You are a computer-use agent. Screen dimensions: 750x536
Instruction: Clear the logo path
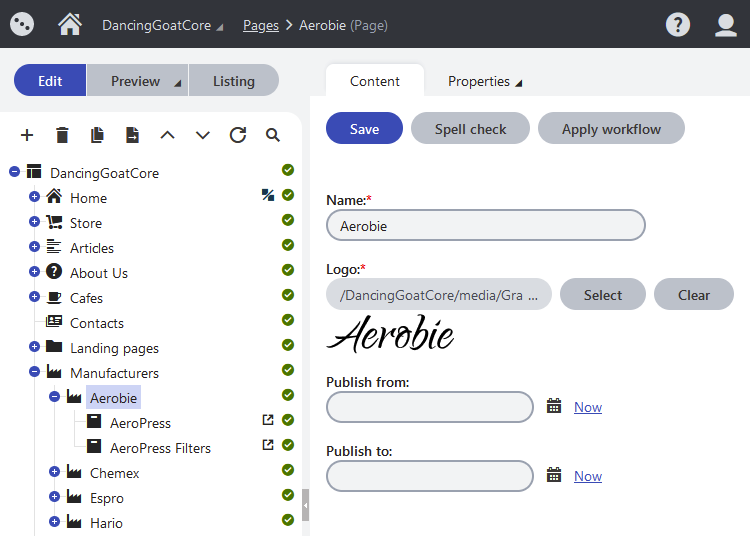[694, 294]
